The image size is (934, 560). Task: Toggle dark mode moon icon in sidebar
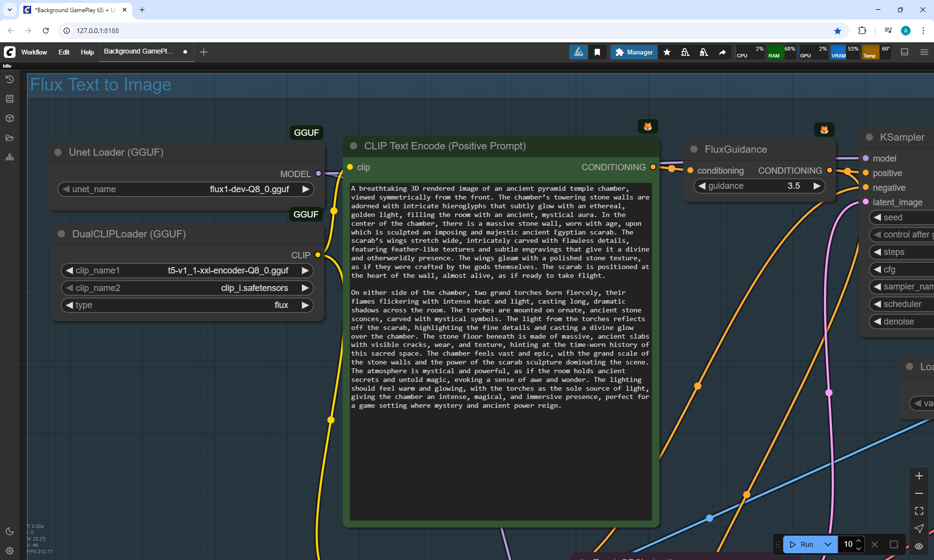[x=9, y=531]
